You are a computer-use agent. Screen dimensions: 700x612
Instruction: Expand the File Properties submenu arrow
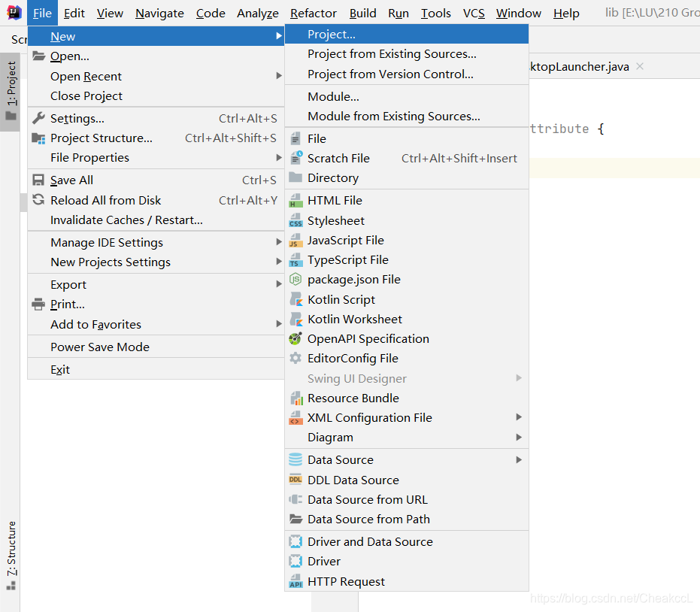click(279, 158)
